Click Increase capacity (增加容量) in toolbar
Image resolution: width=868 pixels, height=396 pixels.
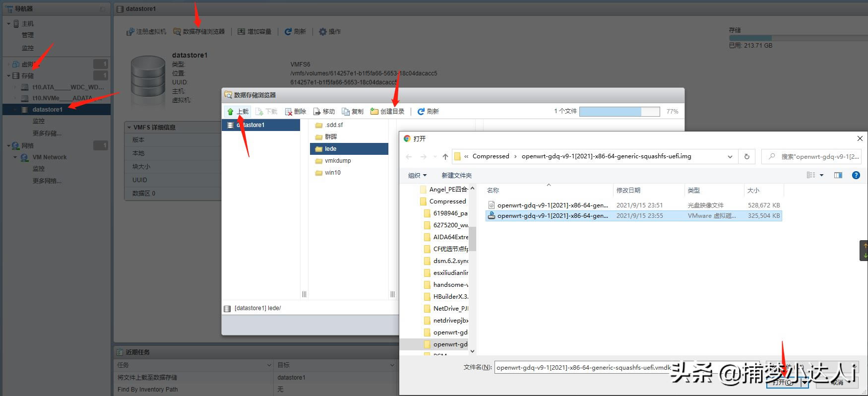(254, 31)
